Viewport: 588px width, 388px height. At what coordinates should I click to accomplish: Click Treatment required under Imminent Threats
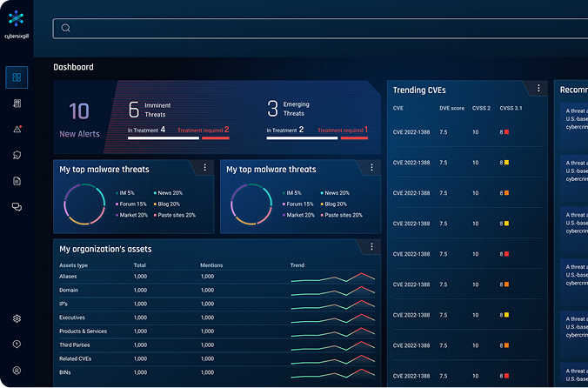click(x=203, y=130)
